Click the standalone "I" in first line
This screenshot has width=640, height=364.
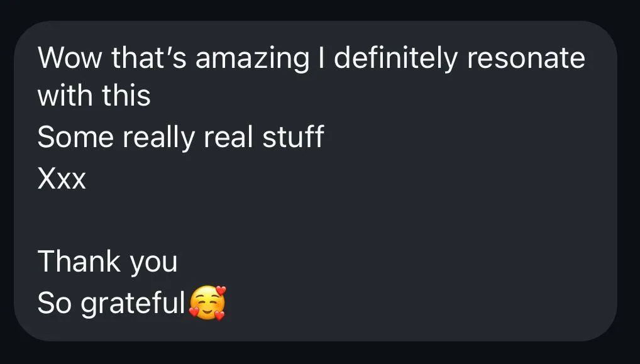(x=322, y=58)
